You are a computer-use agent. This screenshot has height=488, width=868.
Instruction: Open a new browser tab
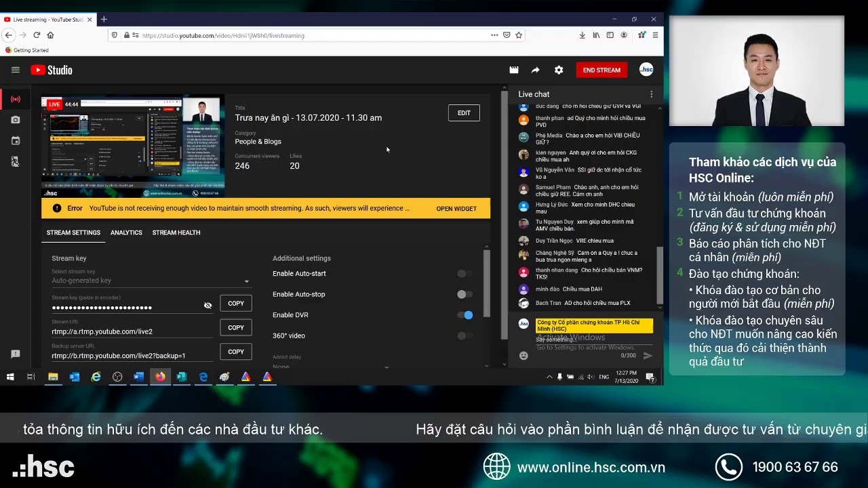tap(104, 20)
